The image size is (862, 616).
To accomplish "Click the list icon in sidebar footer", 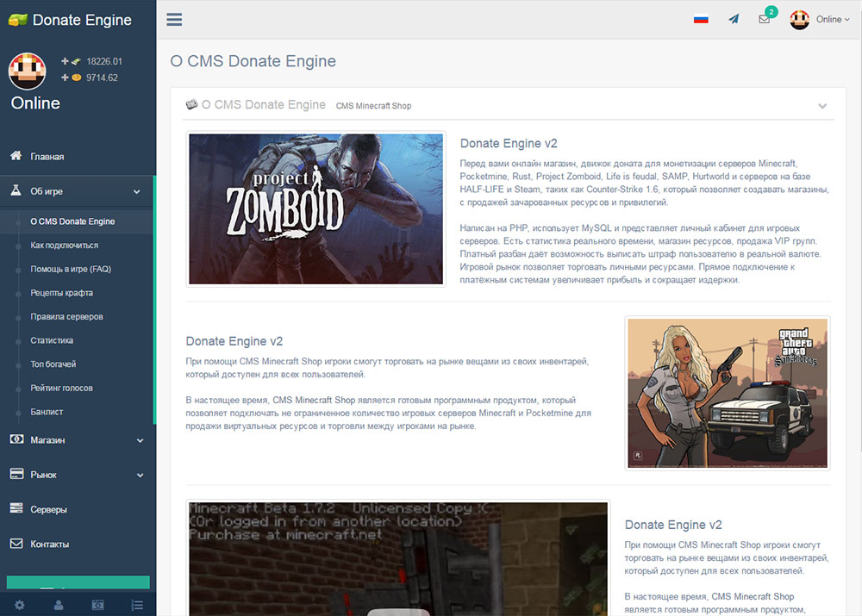I will click(136, 605).
